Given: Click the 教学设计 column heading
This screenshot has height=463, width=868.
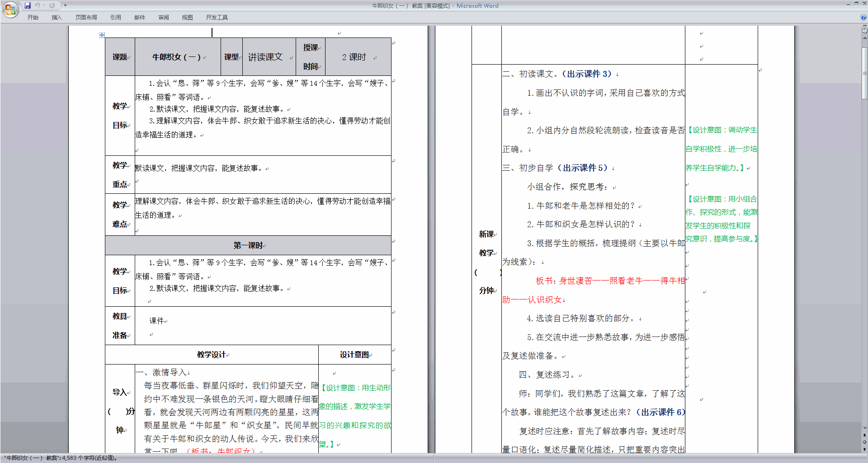Looking at the screenshot, I should 212,355.
